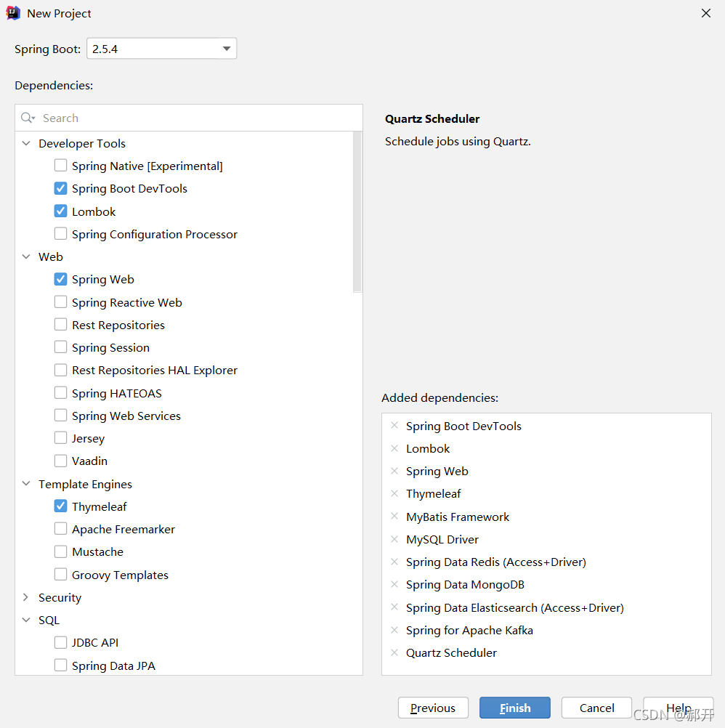Close the New Project dialog
The width and height of the screenshot is (725, 728).
point(706,13)
